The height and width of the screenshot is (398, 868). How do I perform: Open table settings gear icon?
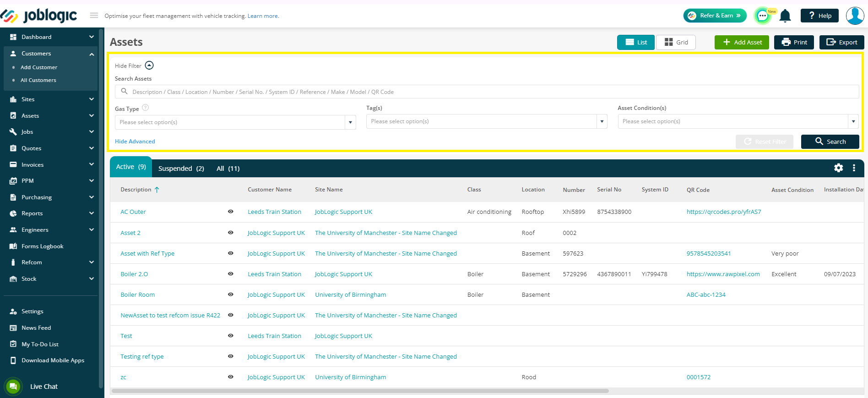click(838, 168)
